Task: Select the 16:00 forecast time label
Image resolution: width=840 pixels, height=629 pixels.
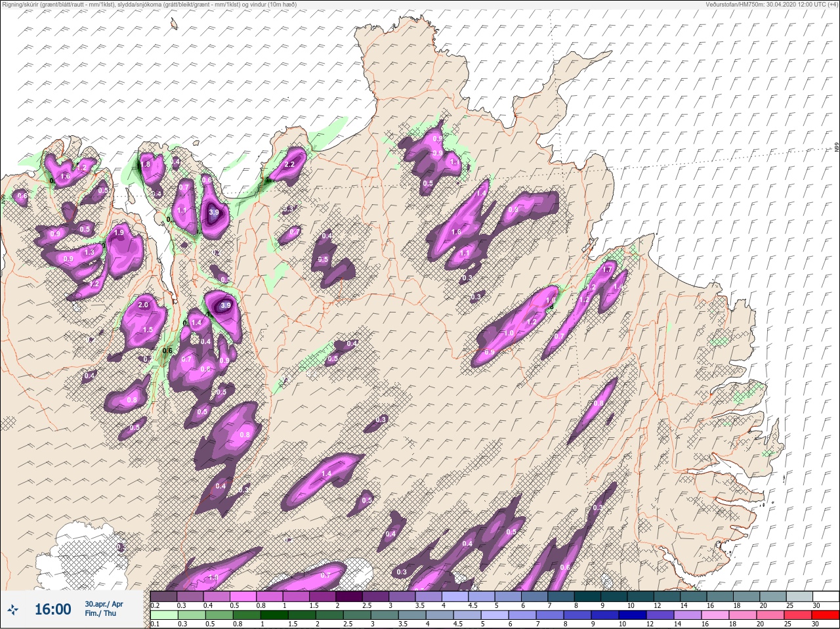Action: coord(52,609)
